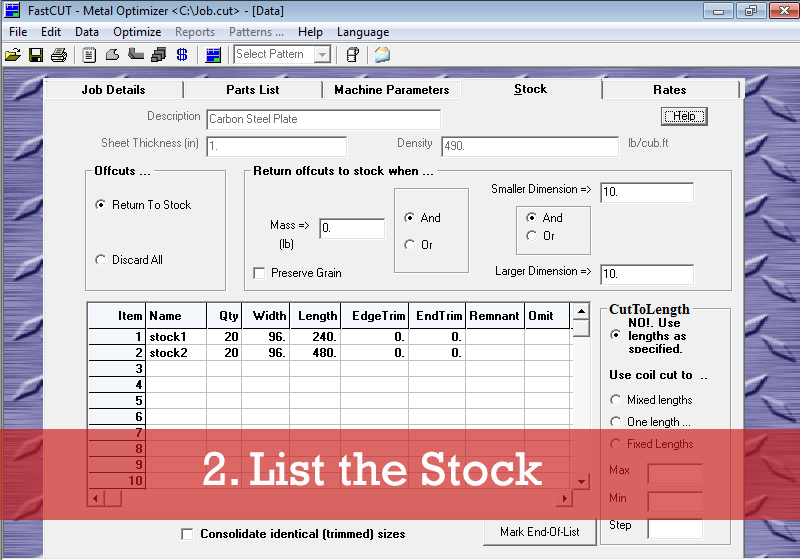Screen dimensions: 800x560
Task: Click the Smaller Dimension input field
Action: coord(647,192)
